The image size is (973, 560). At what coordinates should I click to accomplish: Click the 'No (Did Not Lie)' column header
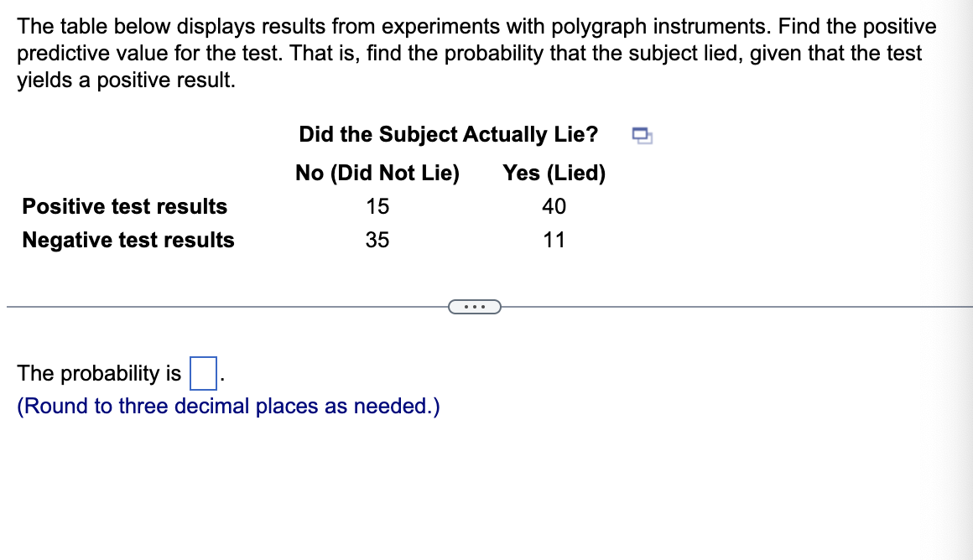pyautogui.click(x=376, y=173)
